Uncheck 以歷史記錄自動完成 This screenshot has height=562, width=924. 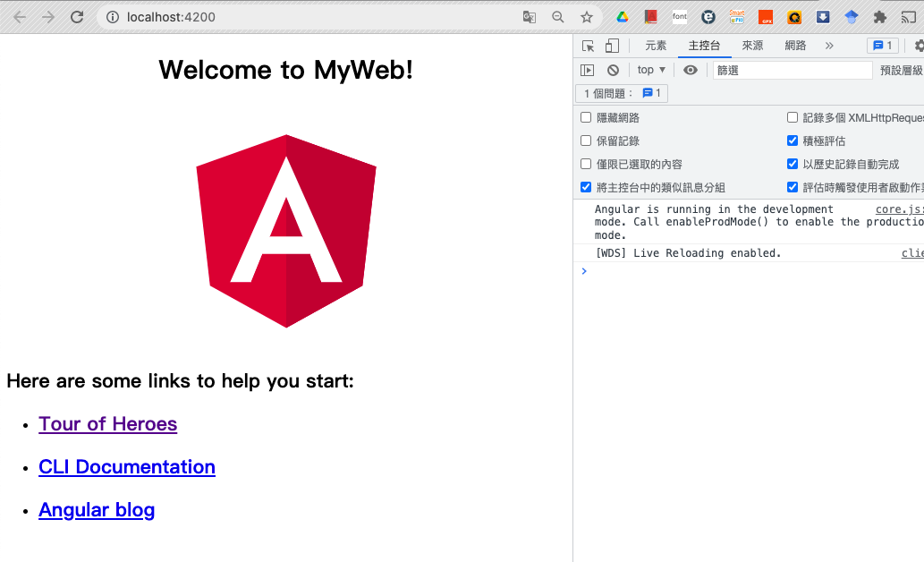[793, 164]
